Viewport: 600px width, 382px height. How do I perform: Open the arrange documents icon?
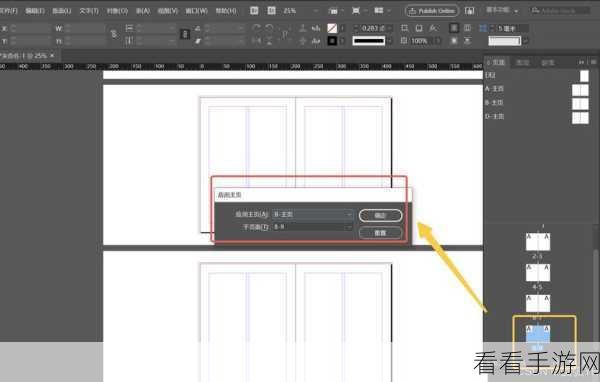(379, 11)
